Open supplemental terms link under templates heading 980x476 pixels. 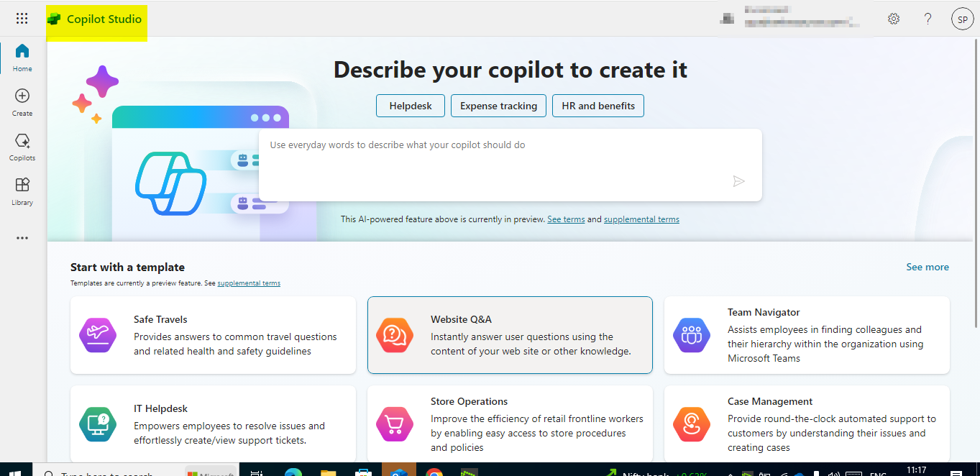[x=249, y=283]
